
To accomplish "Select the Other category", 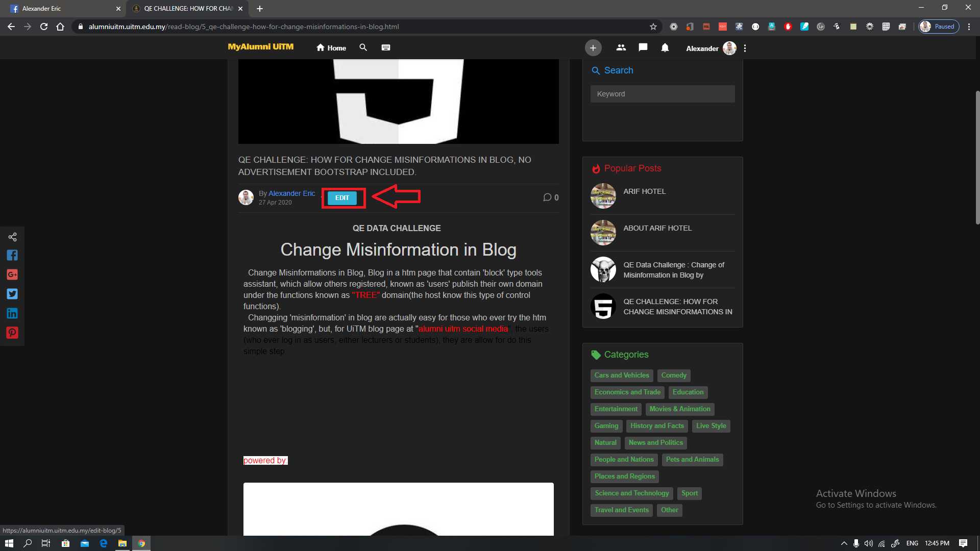I will tap(670, 510).
